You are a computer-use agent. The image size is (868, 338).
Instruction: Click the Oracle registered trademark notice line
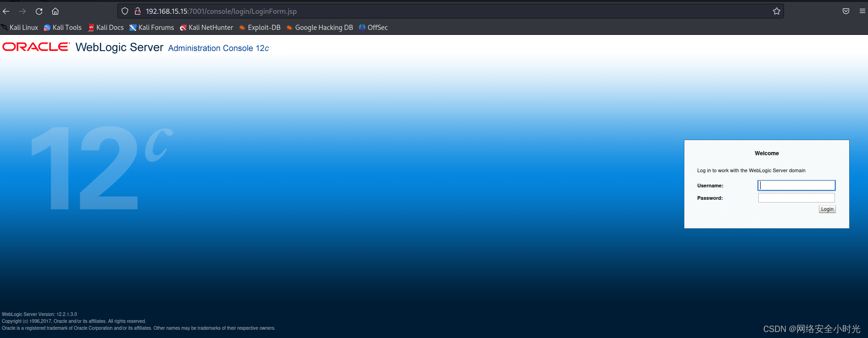point(139,328)
